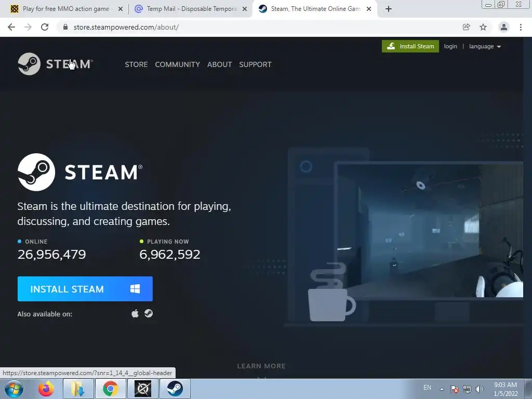The image size is (532, 399).
Task: Switch to the Temp Mail tab
Action: point(191,9)
